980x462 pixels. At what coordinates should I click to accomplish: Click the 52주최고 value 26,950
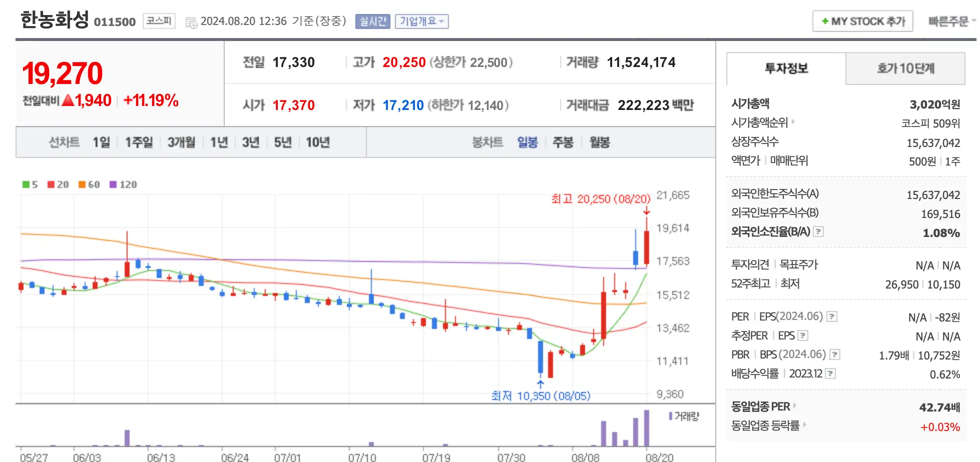(902, 284)
